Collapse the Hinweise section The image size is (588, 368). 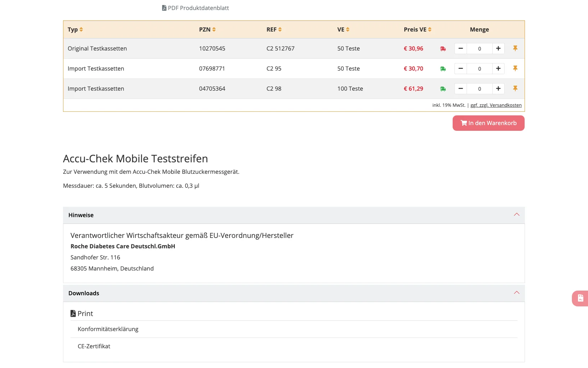coord(294,215)
